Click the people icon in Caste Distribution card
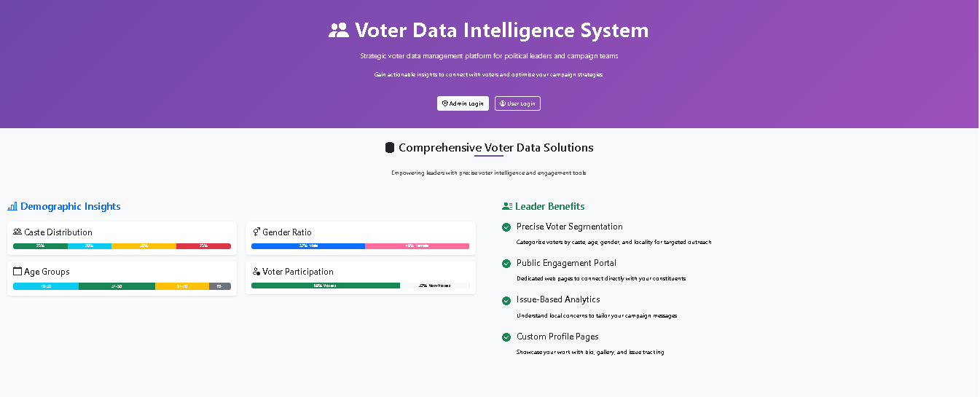 [x=17, y=232]
